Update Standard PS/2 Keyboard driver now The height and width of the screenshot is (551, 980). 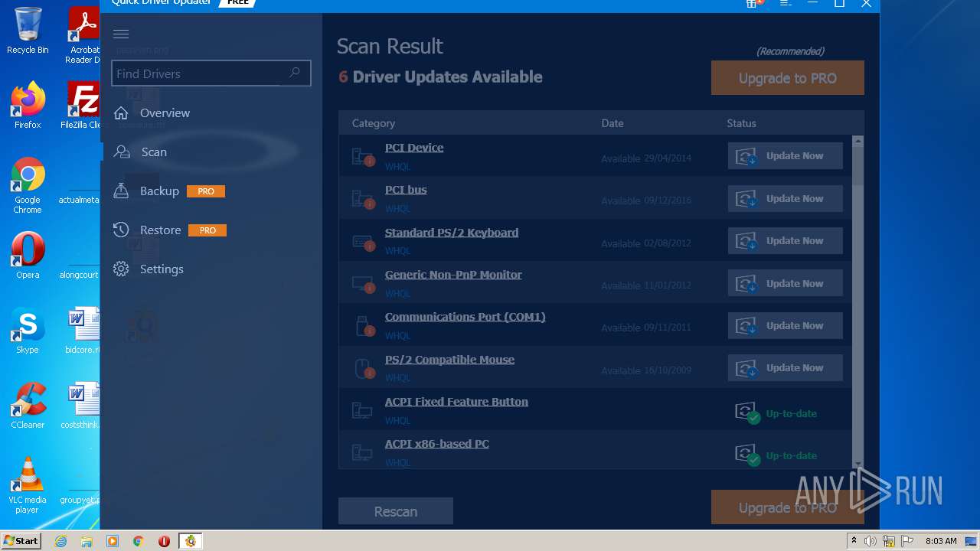tap(786, 240)
